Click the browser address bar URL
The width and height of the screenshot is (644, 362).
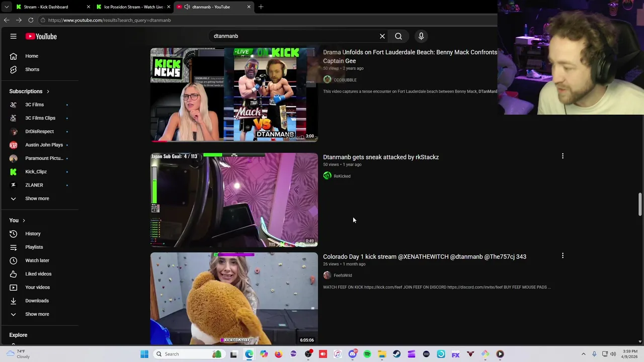click(110, 20)
